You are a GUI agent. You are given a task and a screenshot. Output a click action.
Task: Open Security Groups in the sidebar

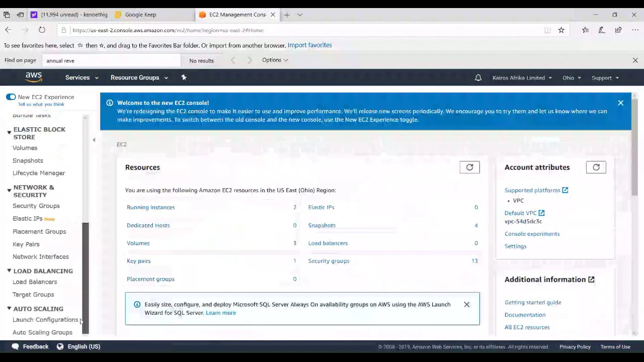pos(36,206)
